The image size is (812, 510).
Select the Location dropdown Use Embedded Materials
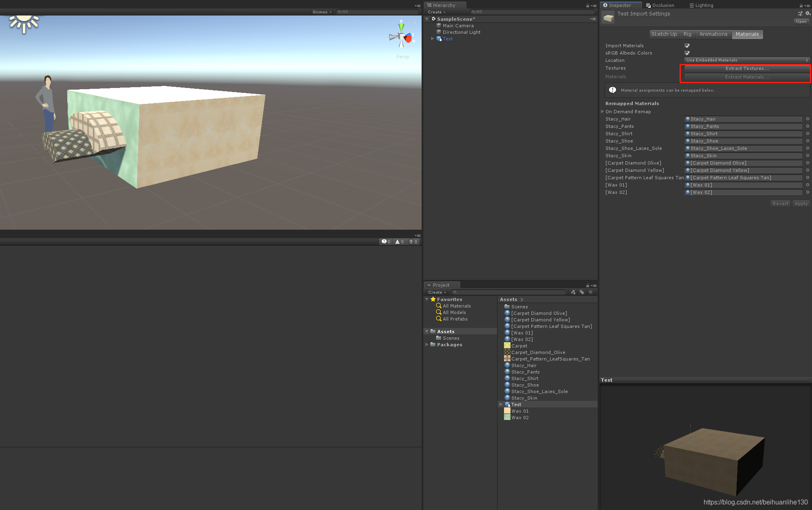(x=746, y=60)
